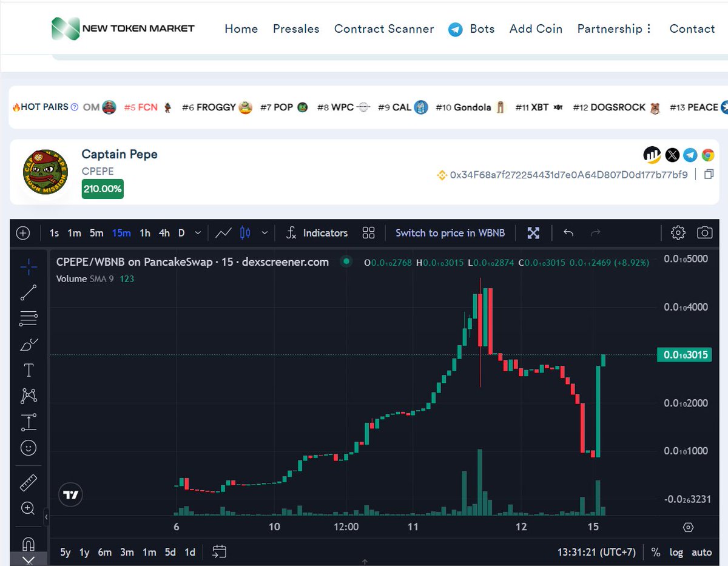This screenshot has width=728, height=566.
Task: Open the Bots menu item
Action: [471, 29]
